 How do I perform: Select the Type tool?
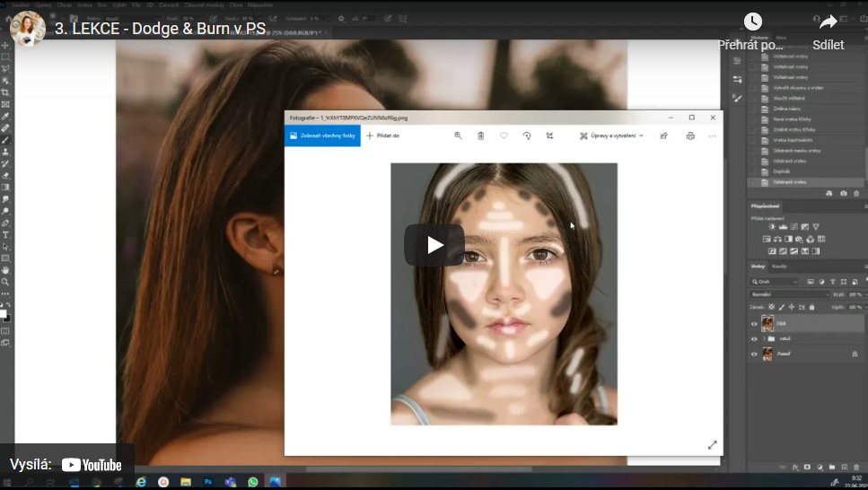5,235
